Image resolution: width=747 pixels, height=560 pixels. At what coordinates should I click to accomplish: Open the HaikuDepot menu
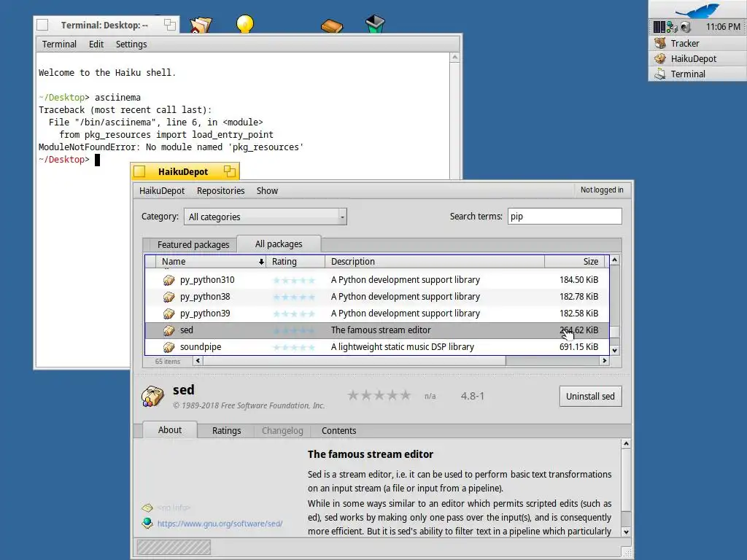pos(162,191)
